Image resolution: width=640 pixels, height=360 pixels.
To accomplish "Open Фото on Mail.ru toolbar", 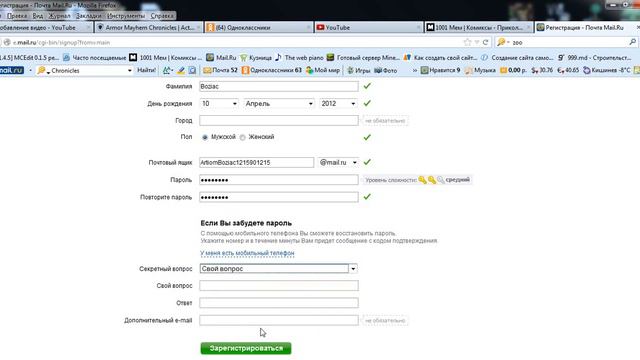I will click(x=386, y=70).
